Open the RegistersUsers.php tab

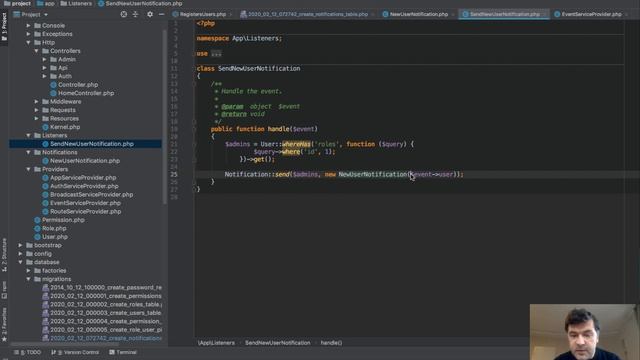tap(202, 14)
